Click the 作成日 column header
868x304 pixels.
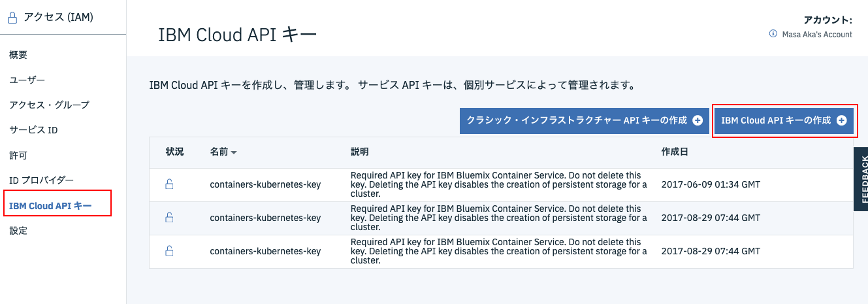coord(675,152)
